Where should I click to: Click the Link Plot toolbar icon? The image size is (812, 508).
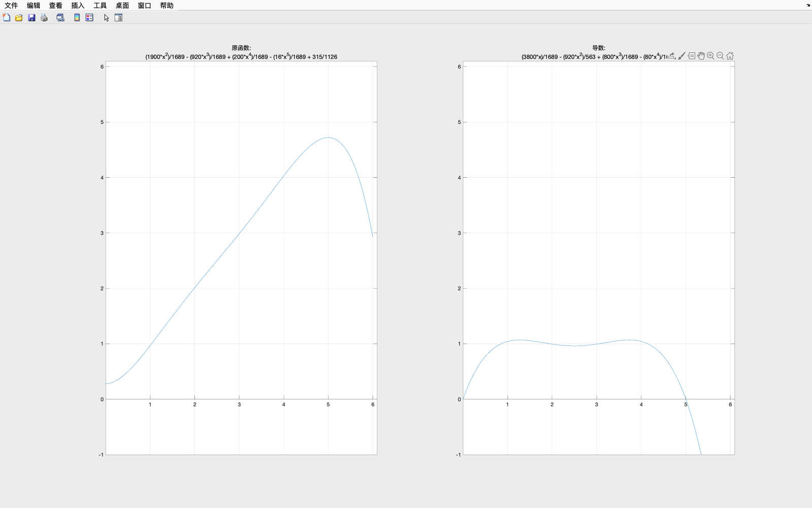pos(60,18)
